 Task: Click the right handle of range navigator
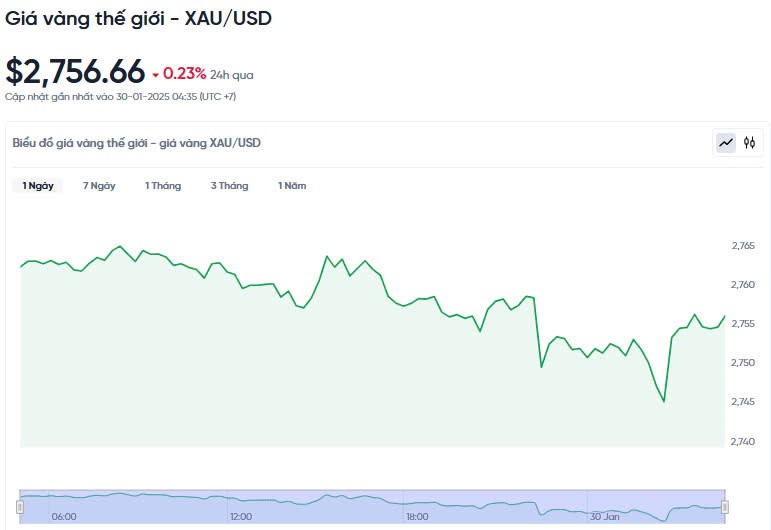point(725,507)
